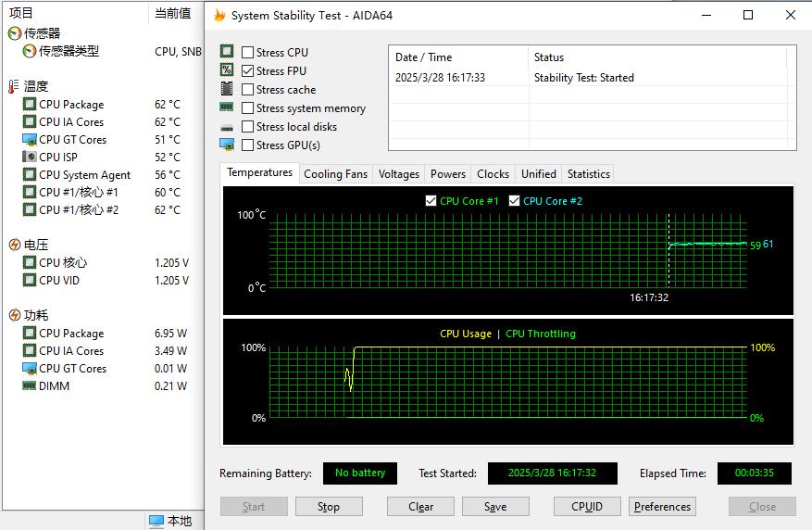
Task: Click the CPU Usage graph legend label
Action: (x=466, y=334)
